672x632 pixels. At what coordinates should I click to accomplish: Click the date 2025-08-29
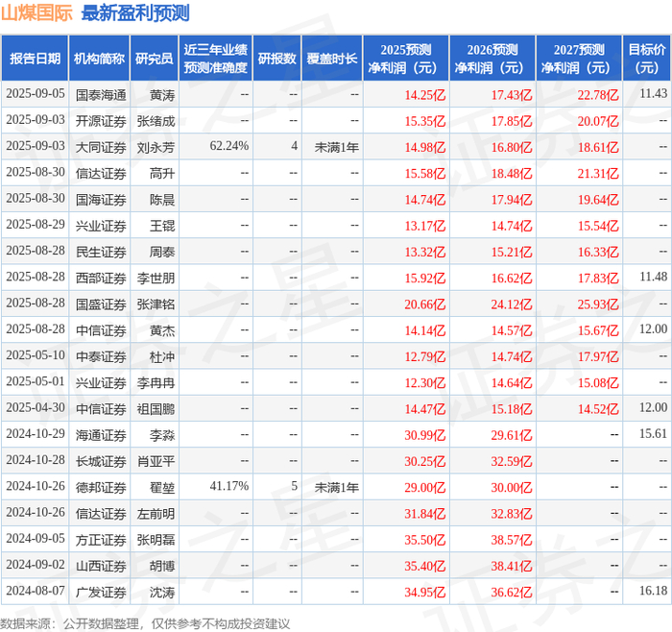(x=36, y=224)
